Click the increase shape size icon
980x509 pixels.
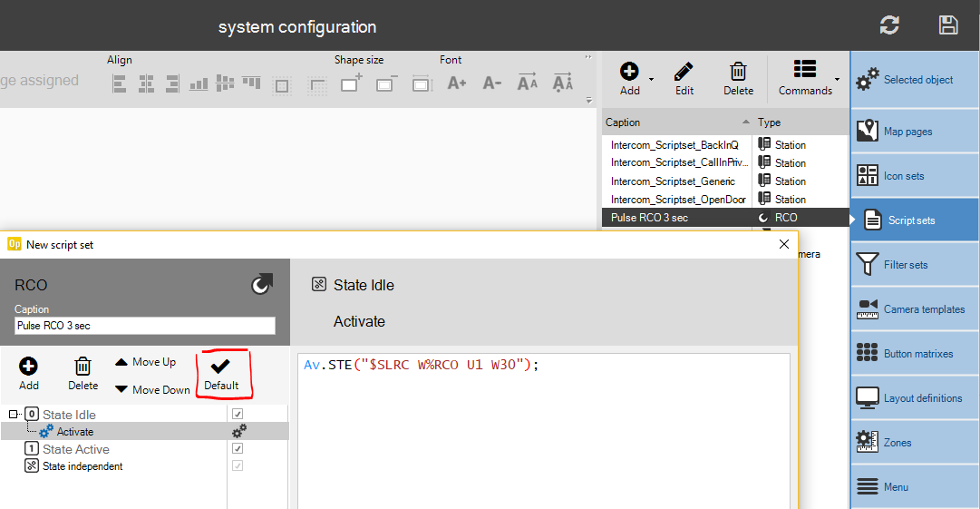click(351, 83)
